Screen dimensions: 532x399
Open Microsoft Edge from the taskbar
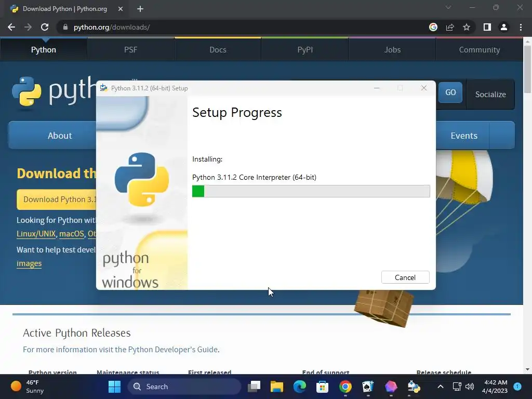(299, 387)
